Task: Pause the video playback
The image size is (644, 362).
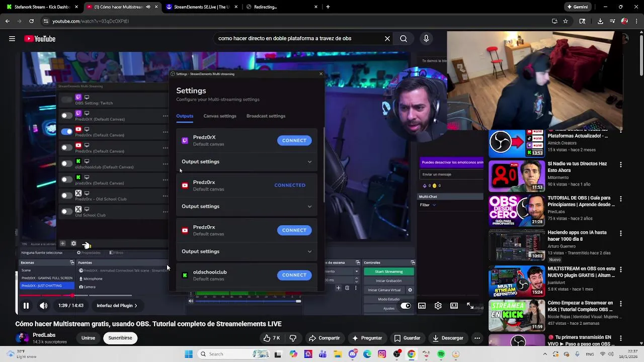Action: (x=26, y=305)
